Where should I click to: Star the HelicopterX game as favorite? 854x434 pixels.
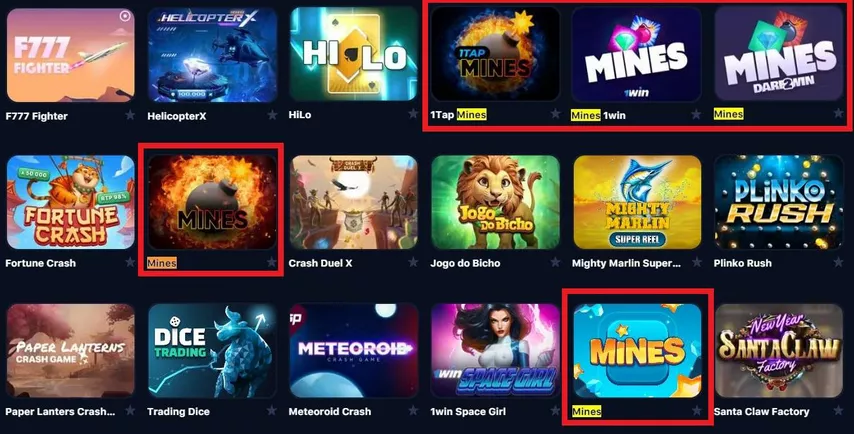(272, 115)
